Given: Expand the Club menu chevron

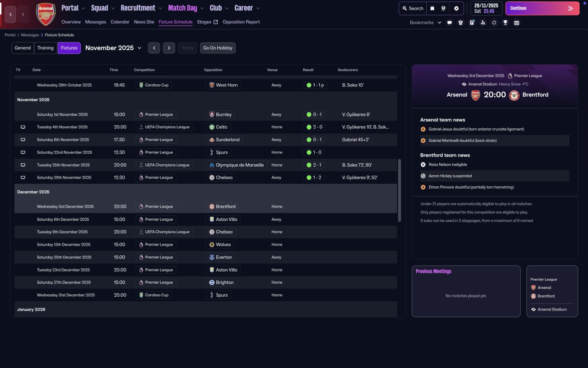Looking at the screenshot, I should click(226, 8).
